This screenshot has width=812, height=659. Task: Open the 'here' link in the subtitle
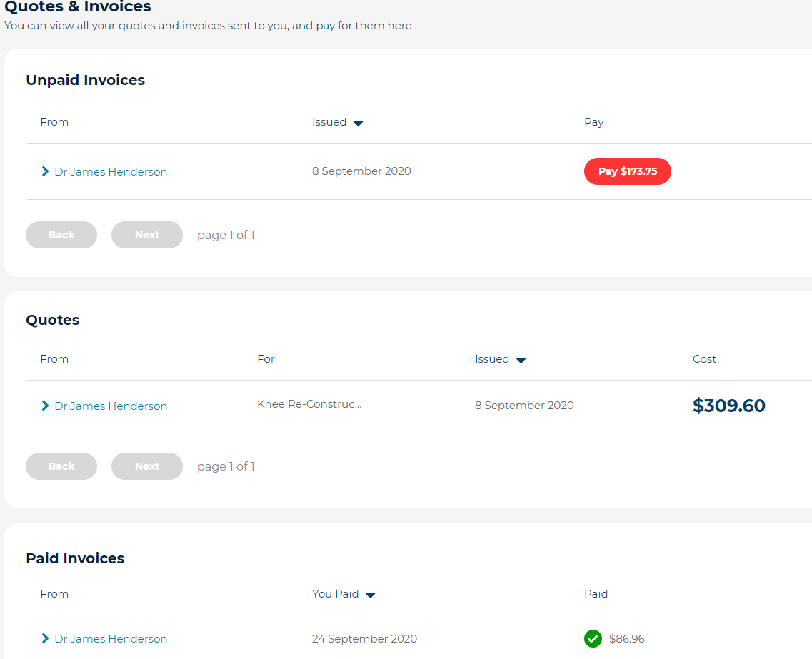click(401, 25)
